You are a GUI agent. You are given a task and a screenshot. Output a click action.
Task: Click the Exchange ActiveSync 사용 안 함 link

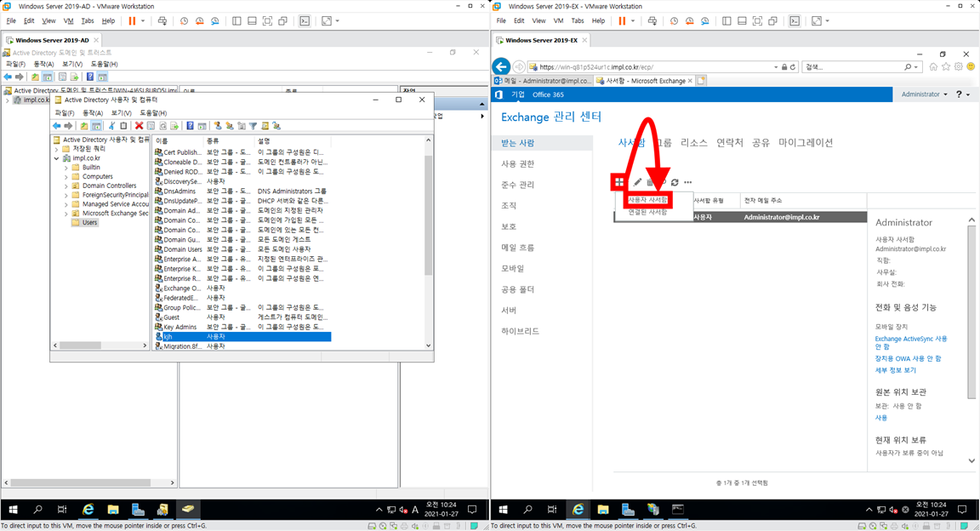tap(910, 343)
